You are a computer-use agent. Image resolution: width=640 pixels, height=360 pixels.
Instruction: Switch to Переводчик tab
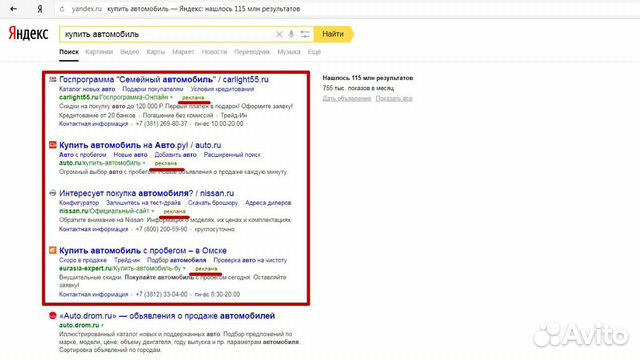(252, 52)
